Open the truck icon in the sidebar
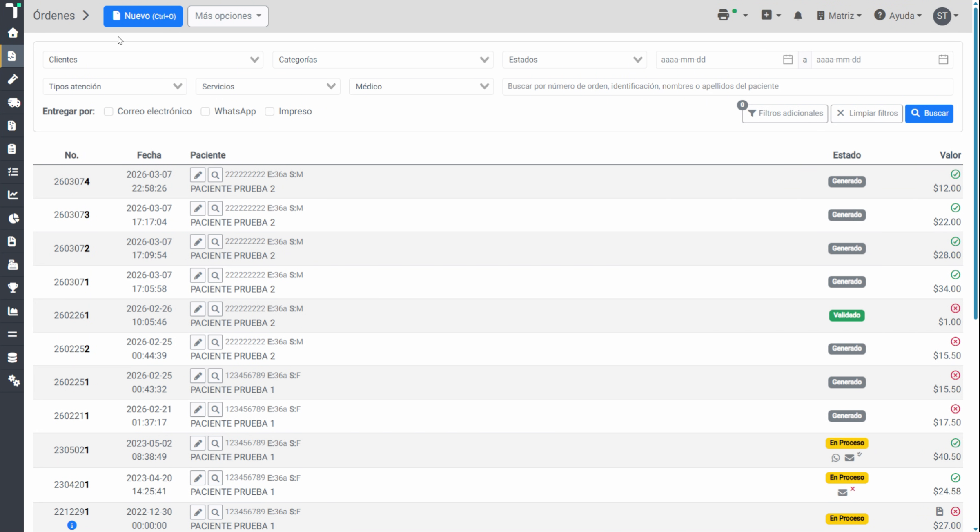The image size is (980, 532). point(13,103)
